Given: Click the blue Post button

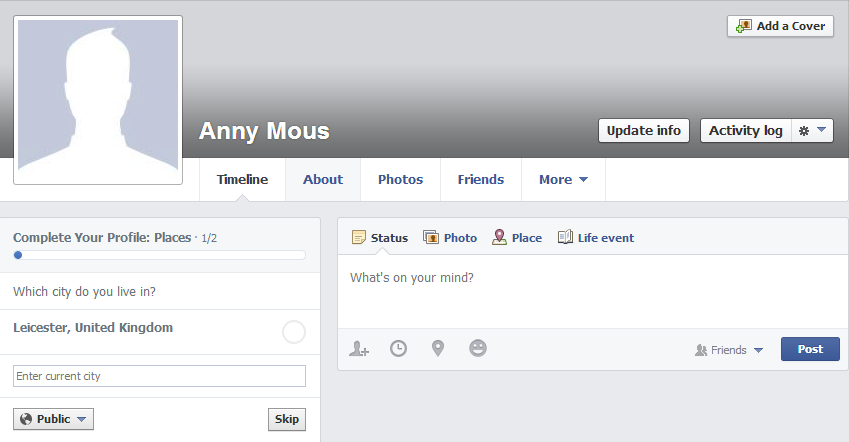Looking at the screenshot, I should pyautogui.click(x=810, y=349).
